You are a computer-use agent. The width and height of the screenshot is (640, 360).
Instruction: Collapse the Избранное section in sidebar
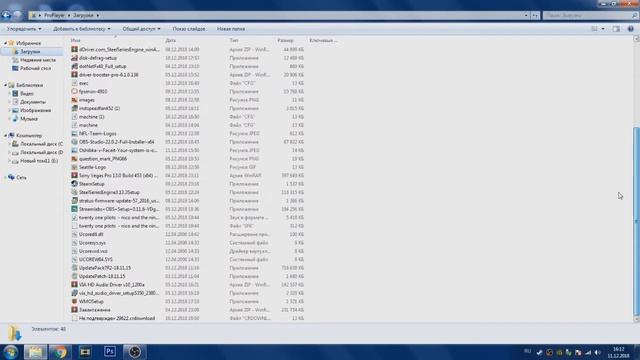[6, 43]
